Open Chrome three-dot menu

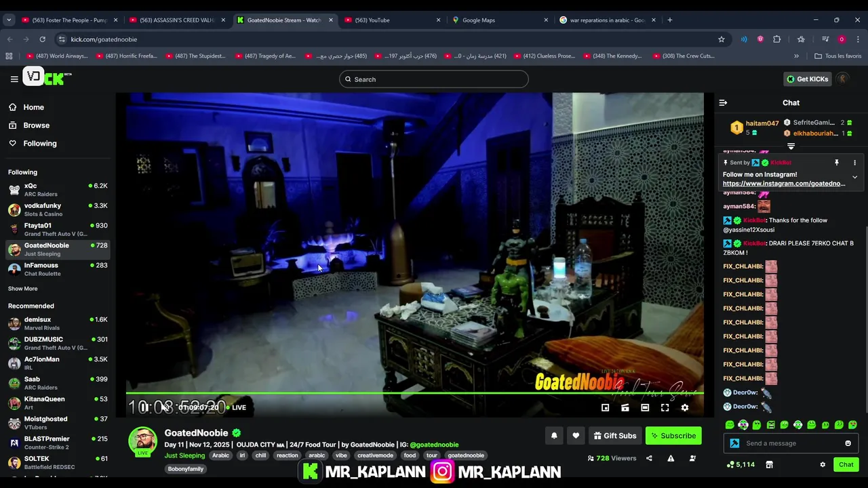858,39
